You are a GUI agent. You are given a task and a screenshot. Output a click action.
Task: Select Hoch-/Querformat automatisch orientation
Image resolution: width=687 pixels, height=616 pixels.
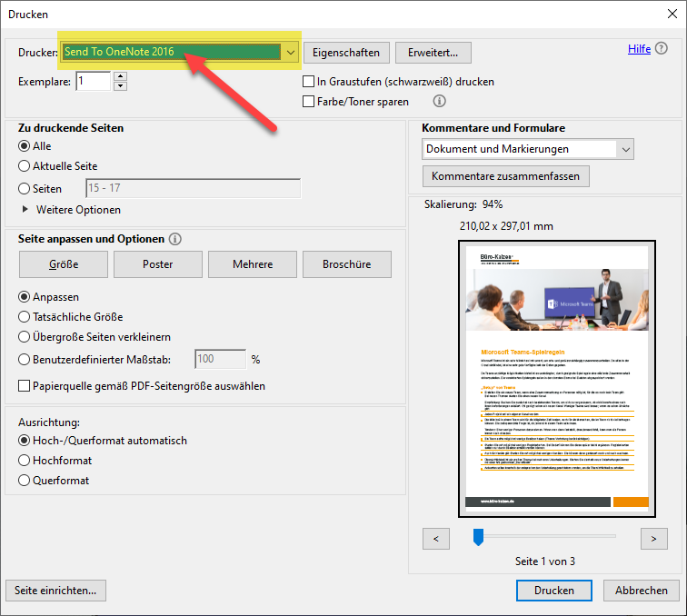tap(25, 441)
